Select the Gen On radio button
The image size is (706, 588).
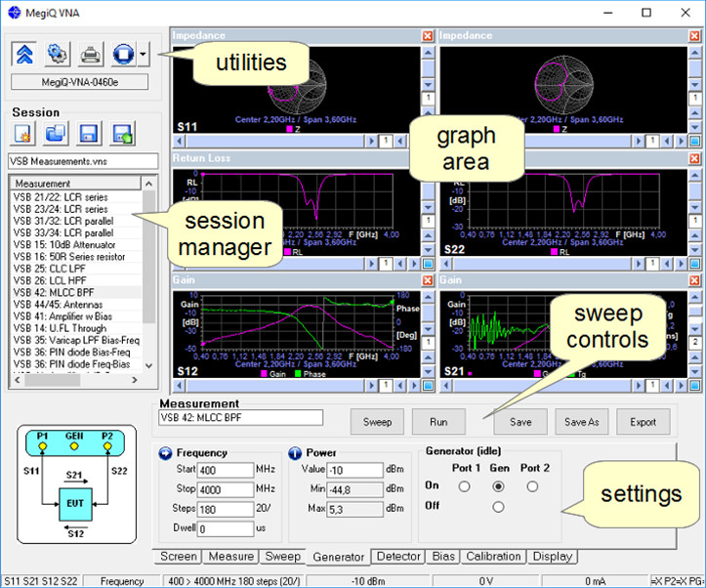coord(498,486)
